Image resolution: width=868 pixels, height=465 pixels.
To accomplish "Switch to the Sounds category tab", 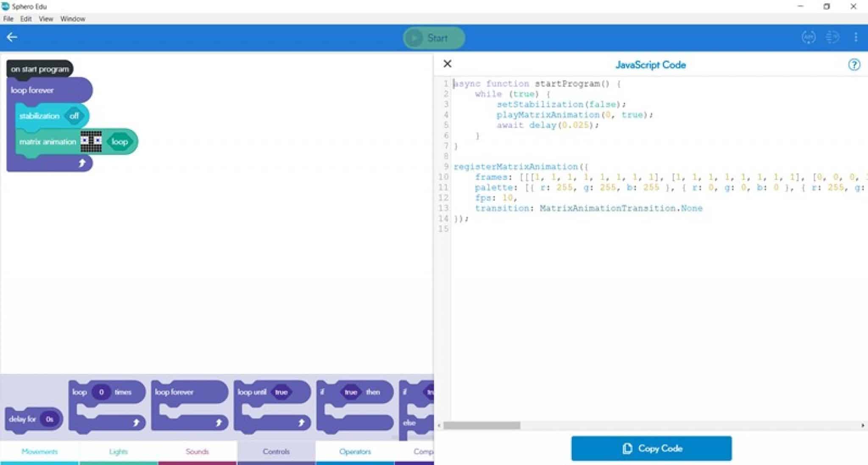I will click(197, 451).
